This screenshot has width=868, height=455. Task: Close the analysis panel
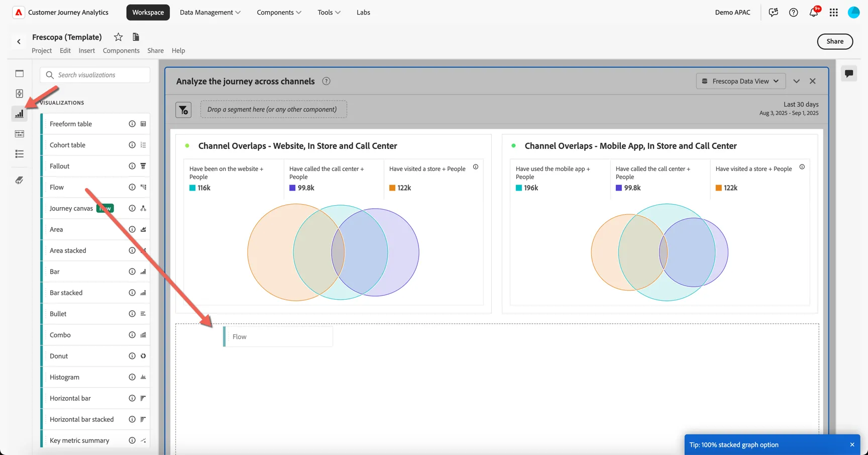point(813,81)
